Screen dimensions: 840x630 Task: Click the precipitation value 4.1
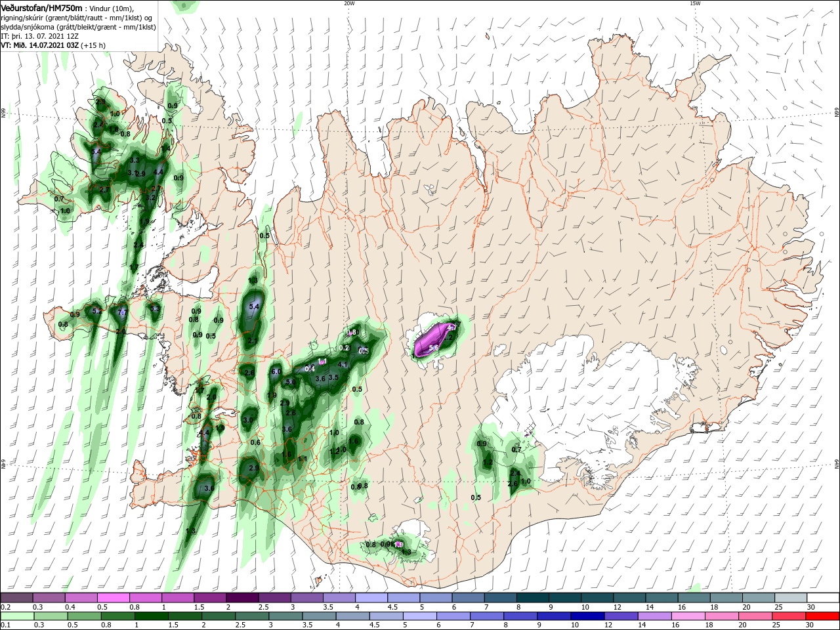pyautogui.click(x=343, y=365)
